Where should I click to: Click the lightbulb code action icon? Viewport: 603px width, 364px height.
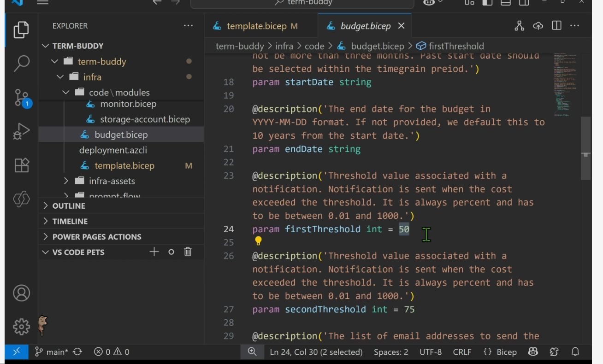pyautogui.click(x=258, y=241)
